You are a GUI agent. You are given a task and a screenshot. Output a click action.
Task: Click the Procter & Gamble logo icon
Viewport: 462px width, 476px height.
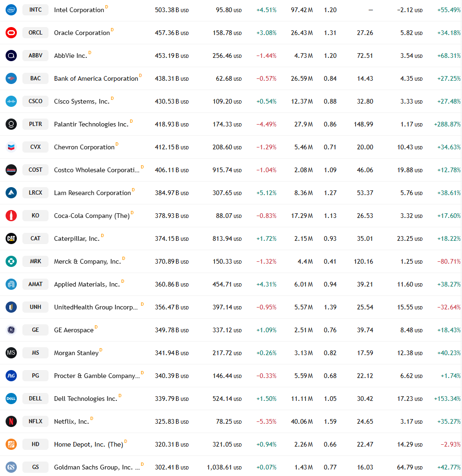[x=11, y=376]
